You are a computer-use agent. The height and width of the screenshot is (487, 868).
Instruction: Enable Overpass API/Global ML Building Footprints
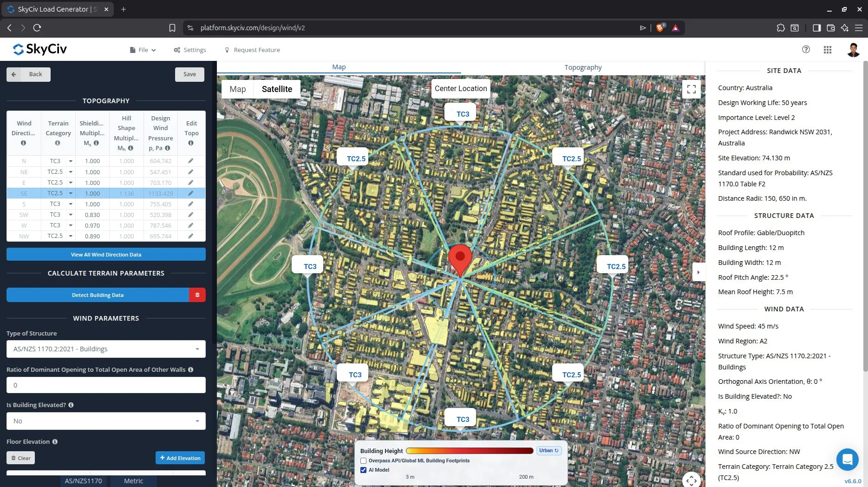(364, 461)
